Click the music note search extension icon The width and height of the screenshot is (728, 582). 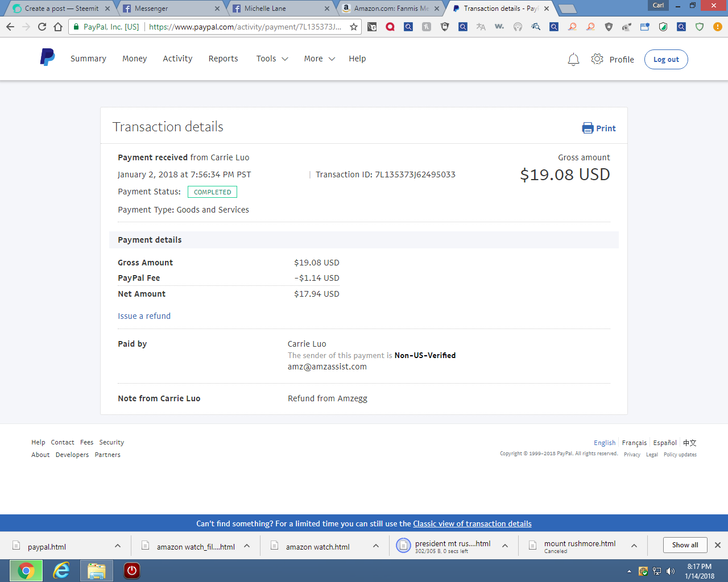point(536,27)
